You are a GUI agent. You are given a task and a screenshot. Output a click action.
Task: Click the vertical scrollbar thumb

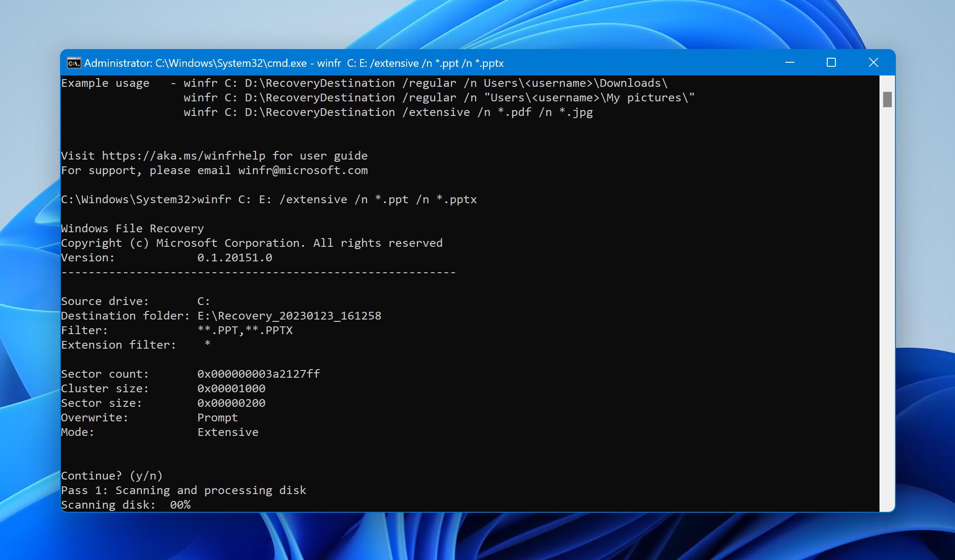887,100
